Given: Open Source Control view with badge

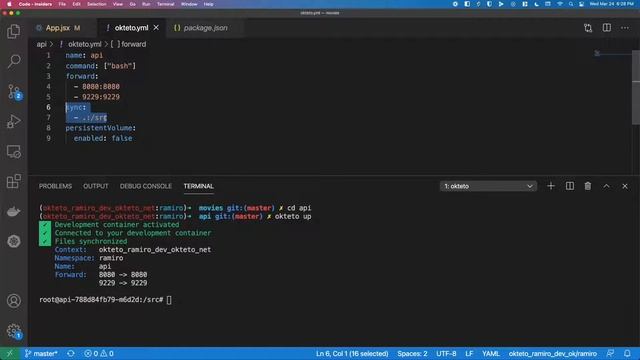Looking at the screenshot, I should (14, 92).
